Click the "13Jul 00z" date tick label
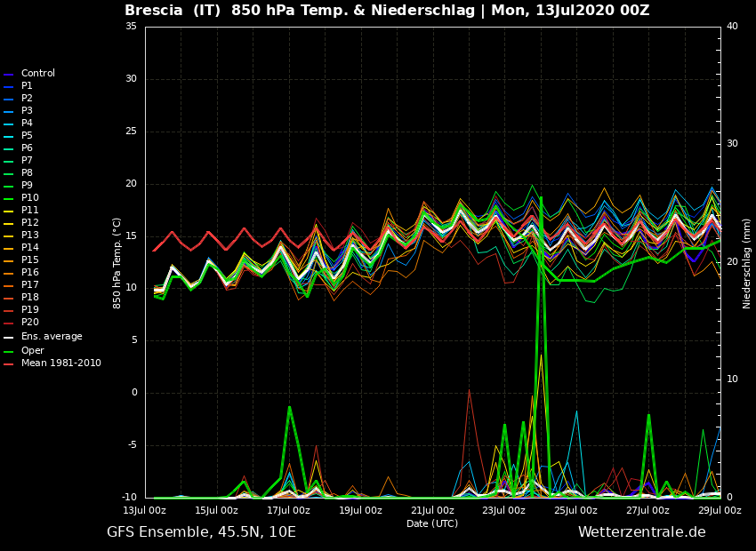Image resolution: width=756 pixels, height=551 pixels. pos(145,510)
